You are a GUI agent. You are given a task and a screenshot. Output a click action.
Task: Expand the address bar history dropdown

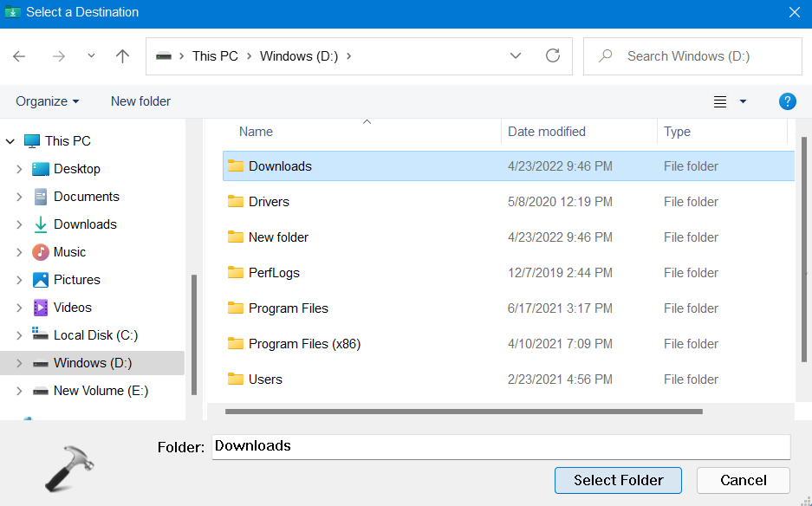(x=516, y=56)
